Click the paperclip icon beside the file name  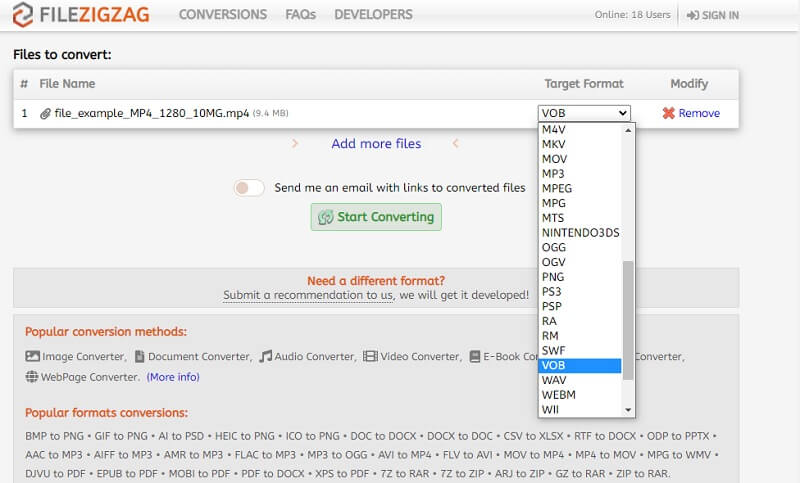pyautogui.click(x=45, y=114)
